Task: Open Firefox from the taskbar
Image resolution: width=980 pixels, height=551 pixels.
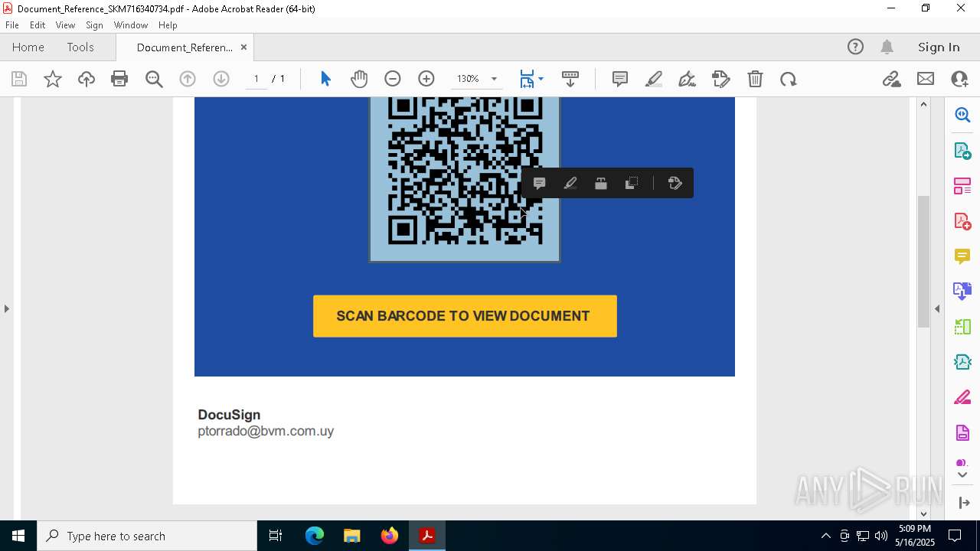Action: (390, 536)
